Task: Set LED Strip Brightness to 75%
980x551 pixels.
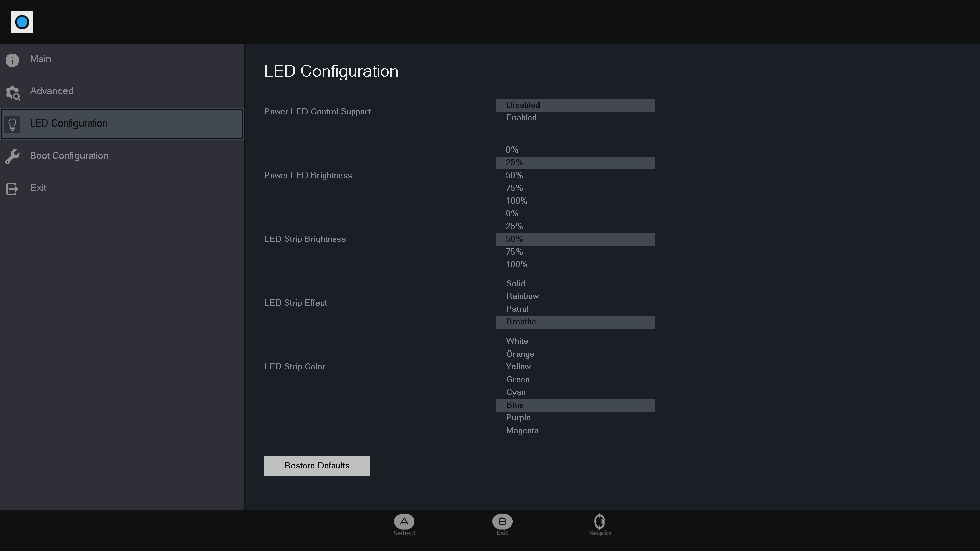Action: [575, 252]
